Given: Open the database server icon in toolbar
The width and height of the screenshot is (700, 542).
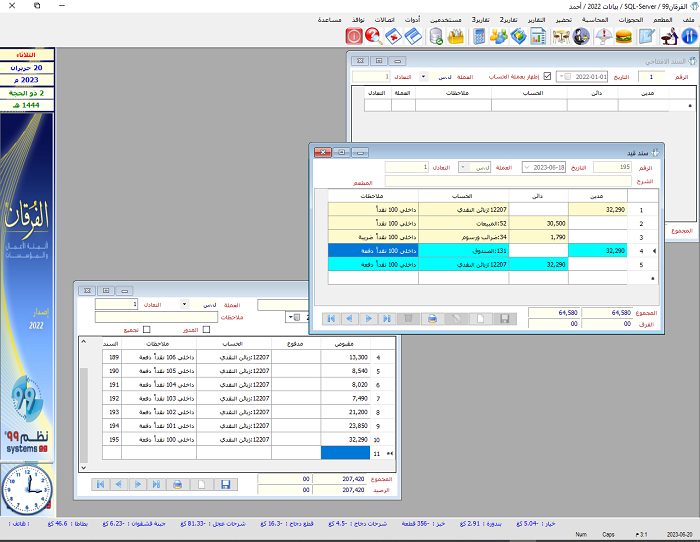Looking at the screenshot, I should [x=436, y=37].
